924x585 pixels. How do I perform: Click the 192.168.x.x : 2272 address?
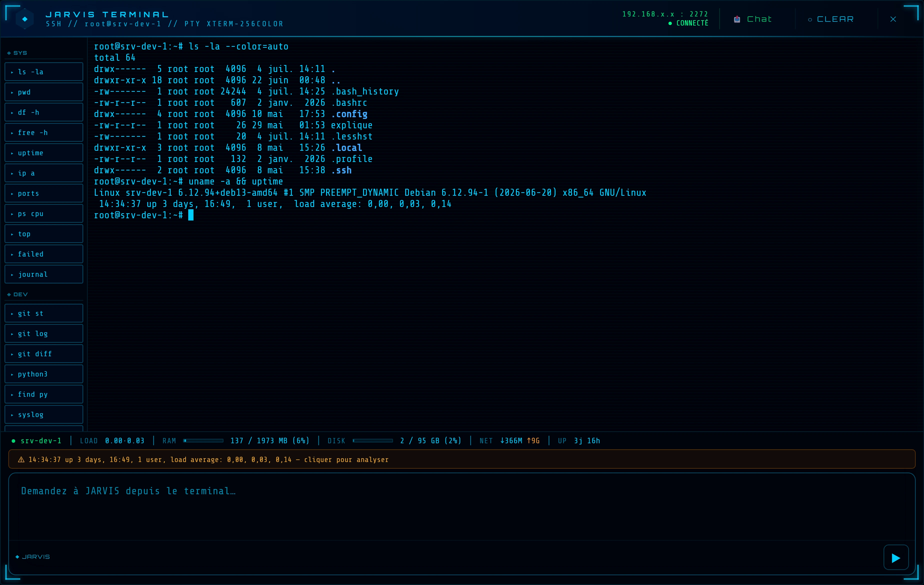click(665, 14)
